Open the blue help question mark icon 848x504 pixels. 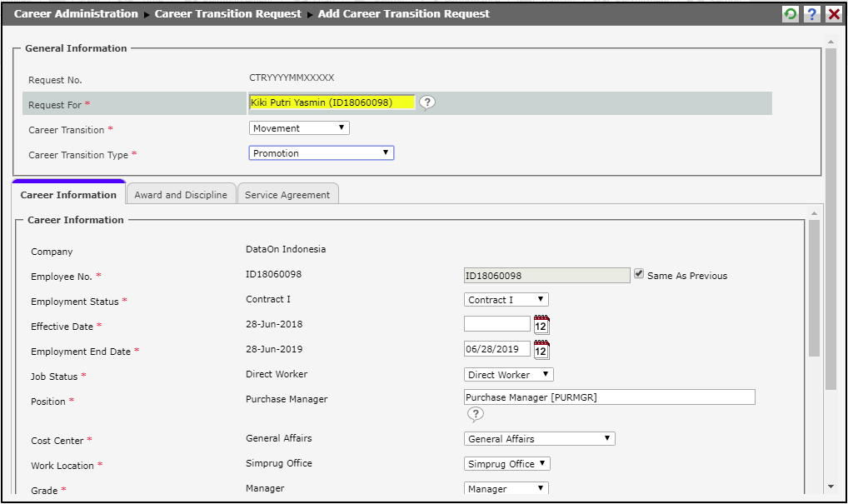coord(811,14)
